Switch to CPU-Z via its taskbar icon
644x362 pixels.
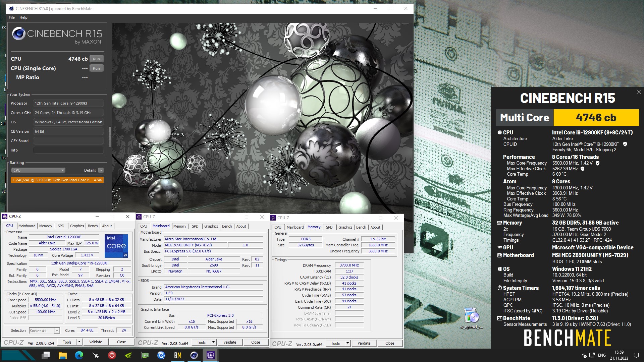211,355
